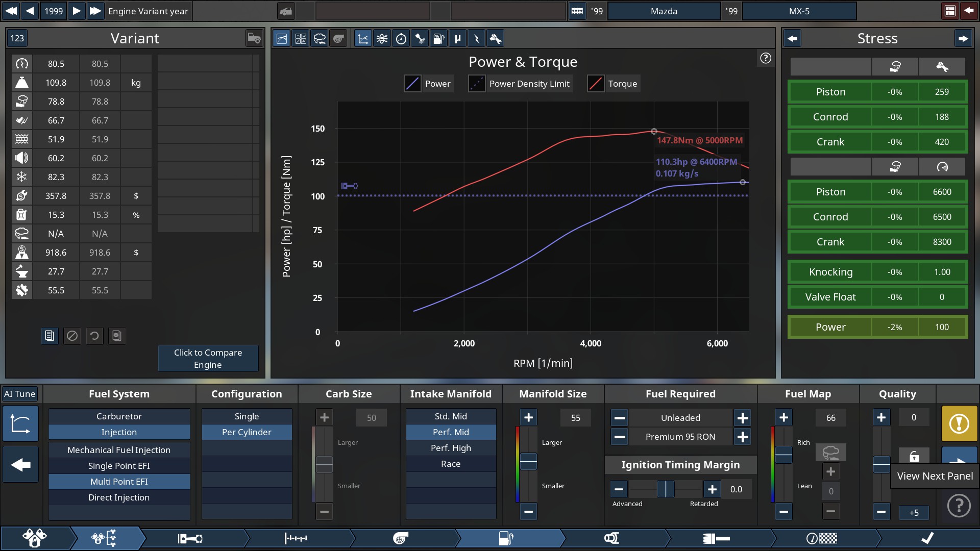
Task: Select Perf. Mid intake manifold
Action: click(x=451, y=432)
